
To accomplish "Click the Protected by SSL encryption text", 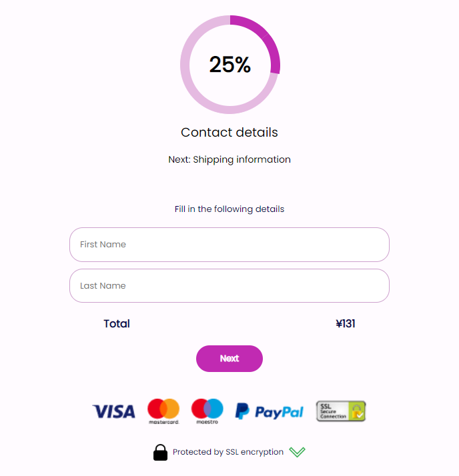I will pos(228,452).
